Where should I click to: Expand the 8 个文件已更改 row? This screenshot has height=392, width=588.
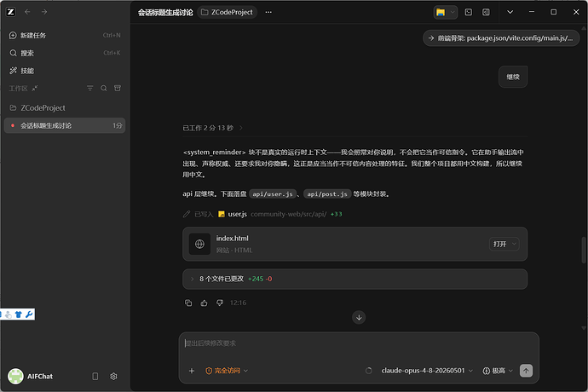355,279
